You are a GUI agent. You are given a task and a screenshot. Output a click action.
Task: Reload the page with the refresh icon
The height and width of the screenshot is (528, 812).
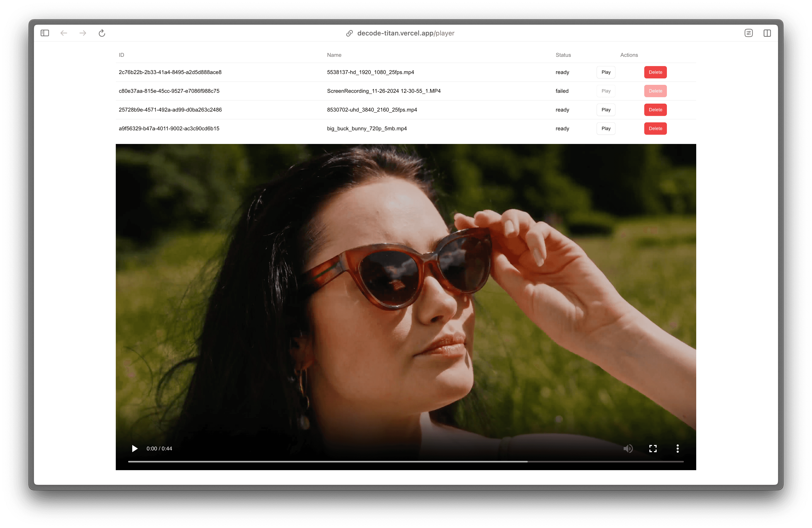[102, 33]
